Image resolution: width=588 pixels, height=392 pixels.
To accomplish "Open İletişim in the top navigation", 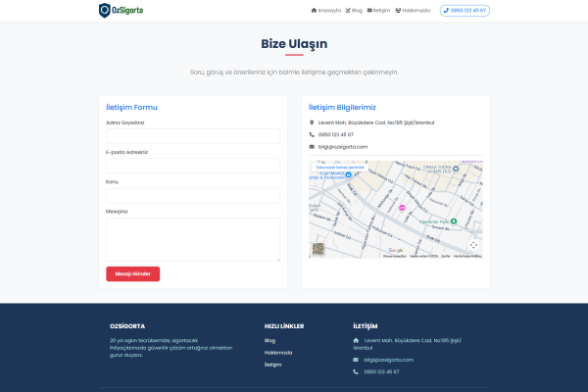I will pos(379,10).
